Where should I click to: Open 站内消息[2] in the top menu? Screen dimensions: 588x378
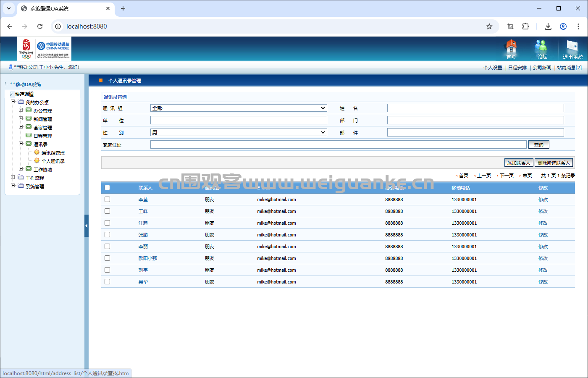click(x=570, y=68)
